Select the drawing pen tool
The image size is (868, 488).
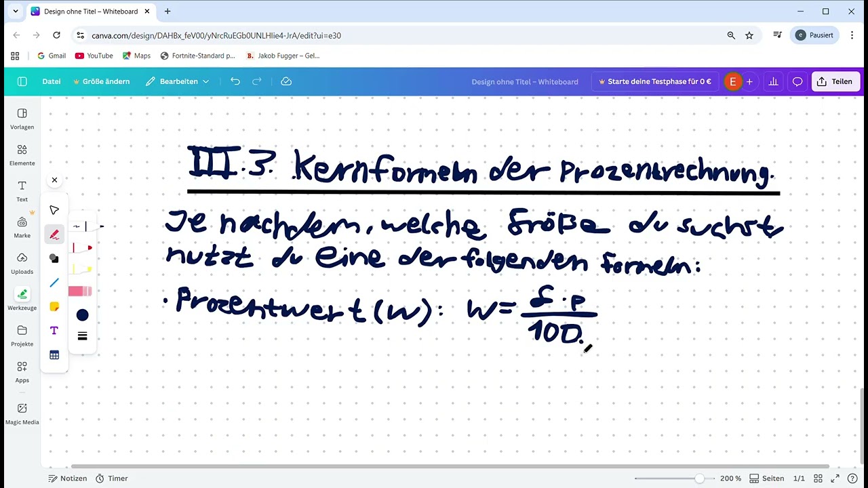click(x=55, y=235)
